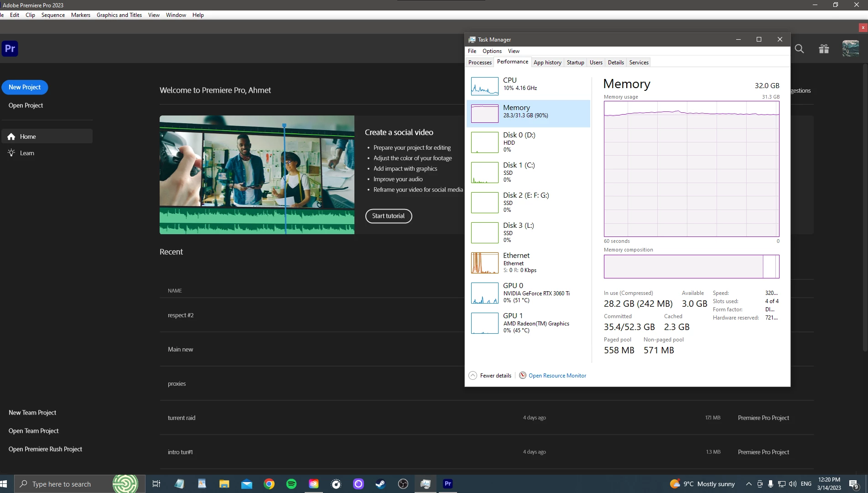The height and width of the screenshot is (493, 868).
Task: Switch to the Users tab
Action: [596, 63]
